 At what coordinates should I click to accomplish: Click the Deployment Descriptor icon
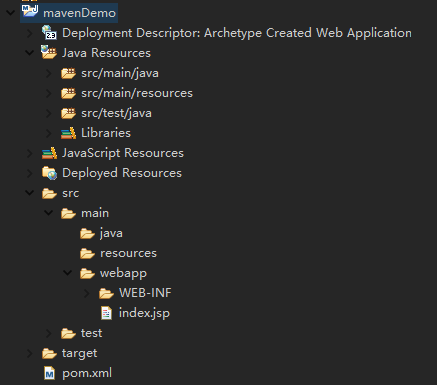pos(49,32)
